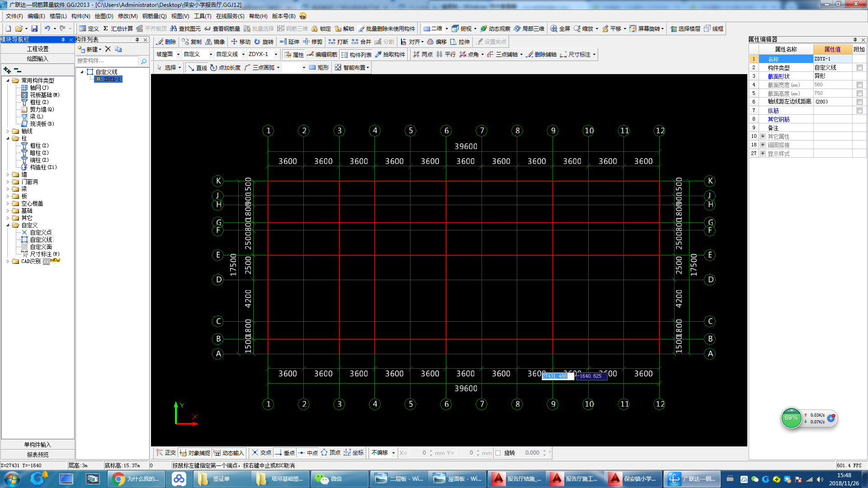Click the 报表预览 button
This screenshot has height=488, width=868.
point(38,455)
